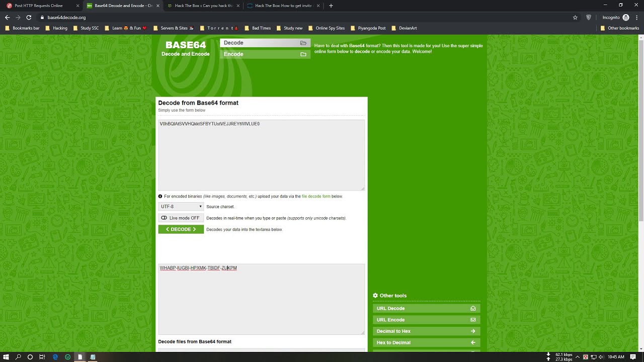Screen dimensions: 644x362
Task: Click the envelope icon on URL Encode
Action: click(473, 320)
